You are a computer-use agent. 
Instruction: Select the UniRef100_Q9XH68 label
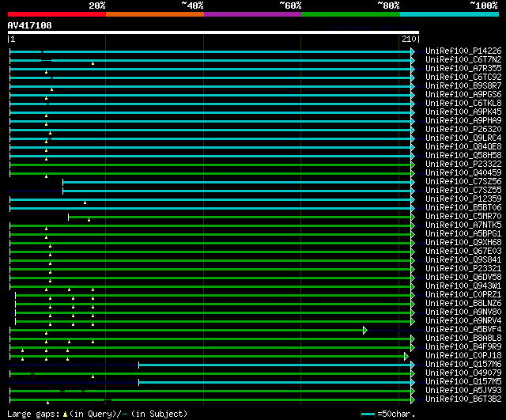point(463,243)
